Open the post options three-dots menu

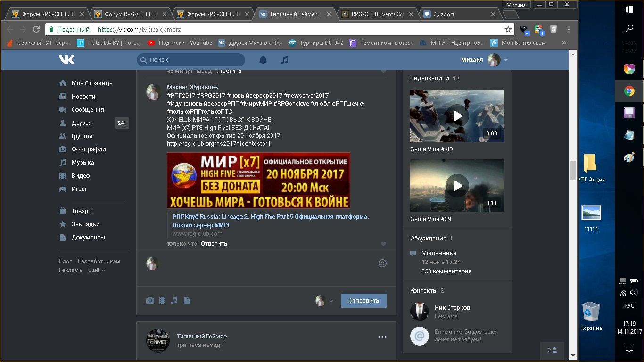(382, 337)
